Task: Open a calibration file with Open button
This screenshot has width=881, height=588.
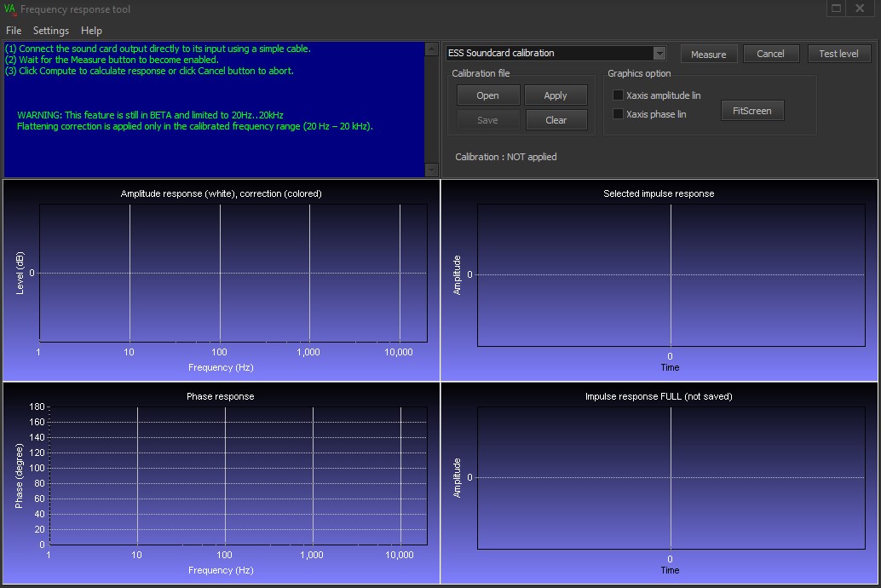Action: pos(487,95)
